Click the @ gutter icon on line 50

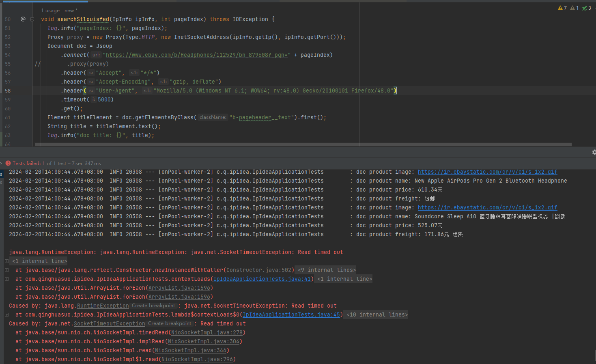pos(23,19)
